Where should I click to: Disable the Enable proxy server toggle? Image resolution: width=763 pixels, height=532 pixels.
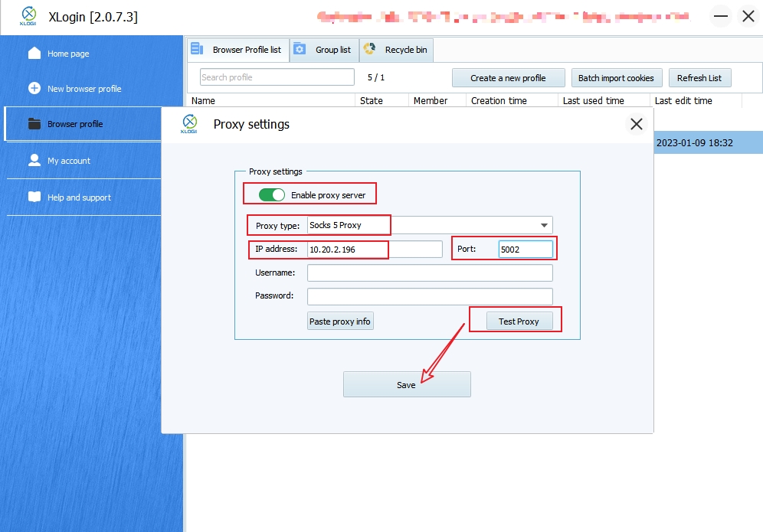coord(272,195)
